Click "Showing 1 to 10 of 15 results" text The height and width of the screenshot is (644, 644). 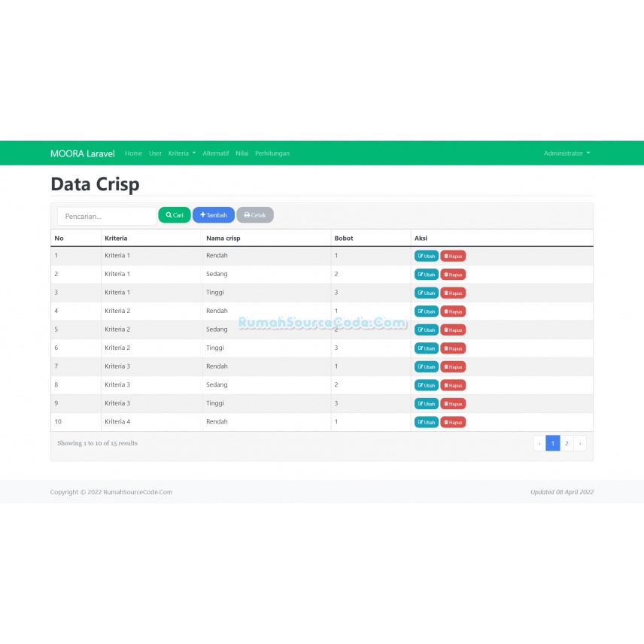97,443
